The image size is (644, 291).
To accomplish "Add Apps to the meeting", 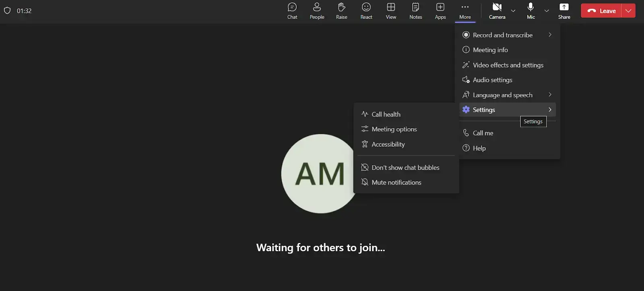I will click(440, 11).
